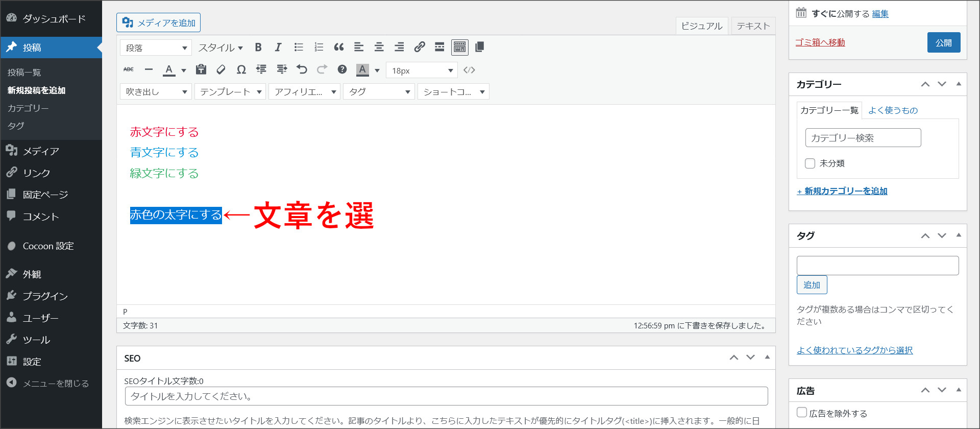
Task: Insert a horizontal line
Action: (x=149, y=70)
